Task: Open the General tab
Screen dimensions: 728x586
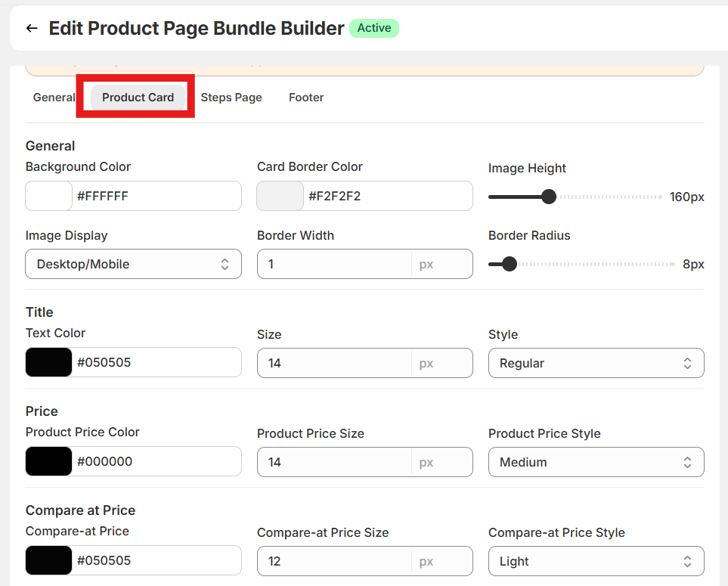Action: pos(54,98)
